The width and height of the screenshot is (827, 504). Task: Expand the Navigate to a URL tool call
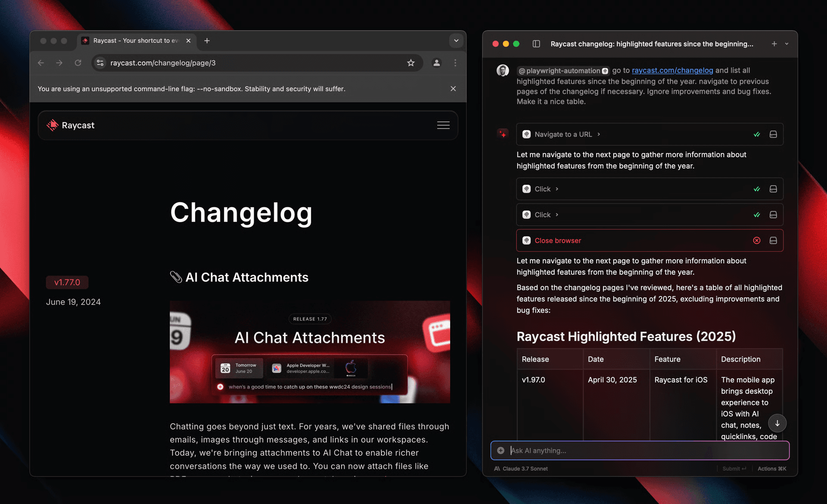point(599,134)
